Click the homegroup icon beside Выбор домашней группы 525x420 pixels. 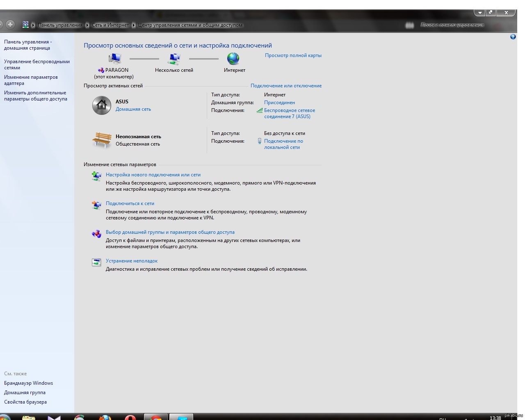pyautogui.click(x=96, y=233)
